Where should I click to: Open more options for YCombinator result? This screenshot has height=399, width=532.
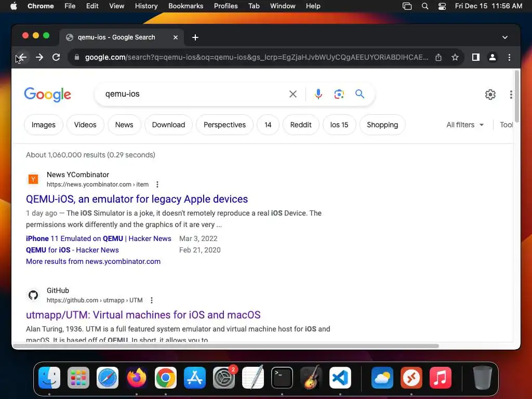(157, 184)
